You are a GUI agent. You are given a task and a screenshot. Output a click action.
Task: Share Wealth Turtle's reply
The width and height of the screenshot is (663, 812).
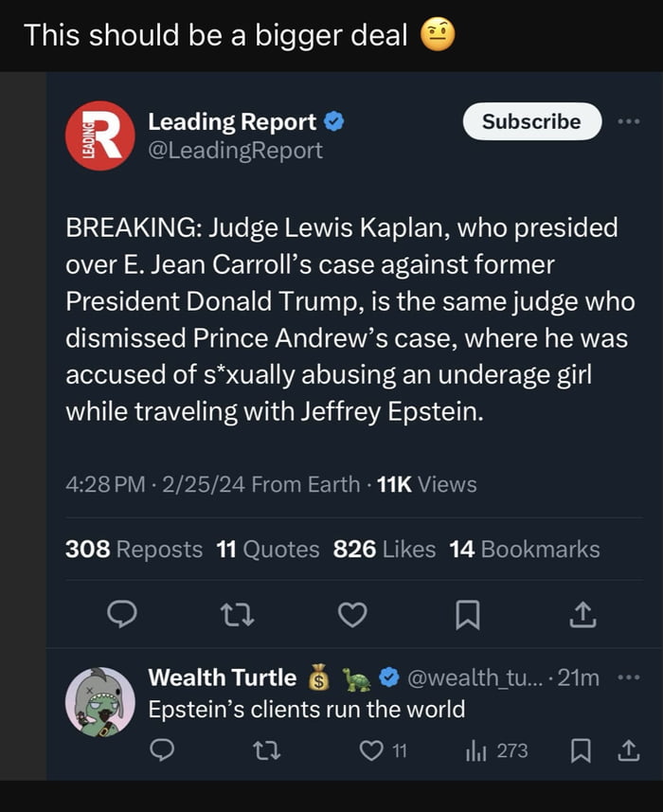(x=628, y=751)
